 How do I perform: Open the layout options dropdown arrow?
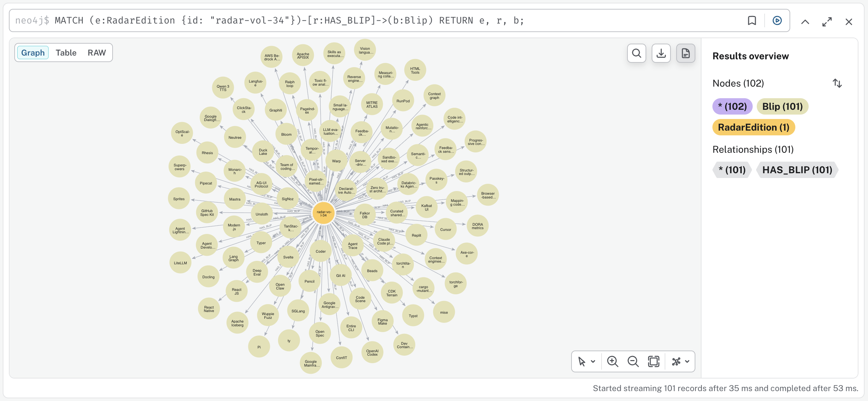point(687,361)
